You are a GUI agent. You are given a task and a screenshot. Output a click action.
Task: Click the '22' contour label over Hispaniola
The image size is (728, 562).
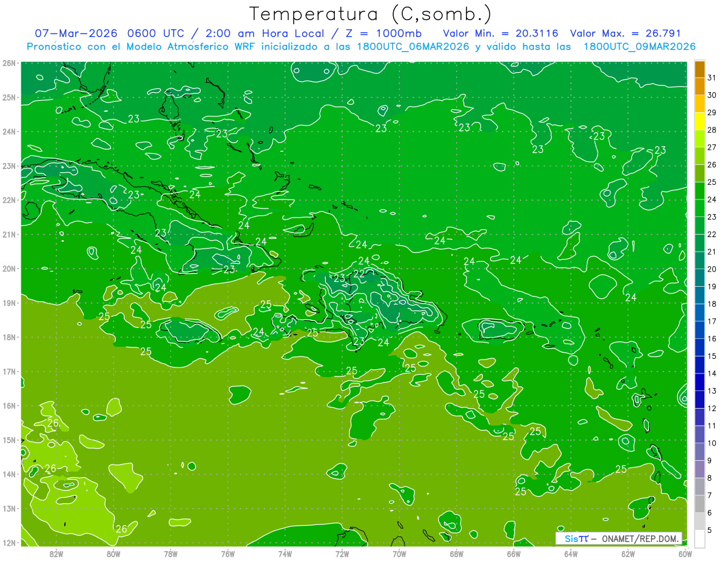pos(359,273)
